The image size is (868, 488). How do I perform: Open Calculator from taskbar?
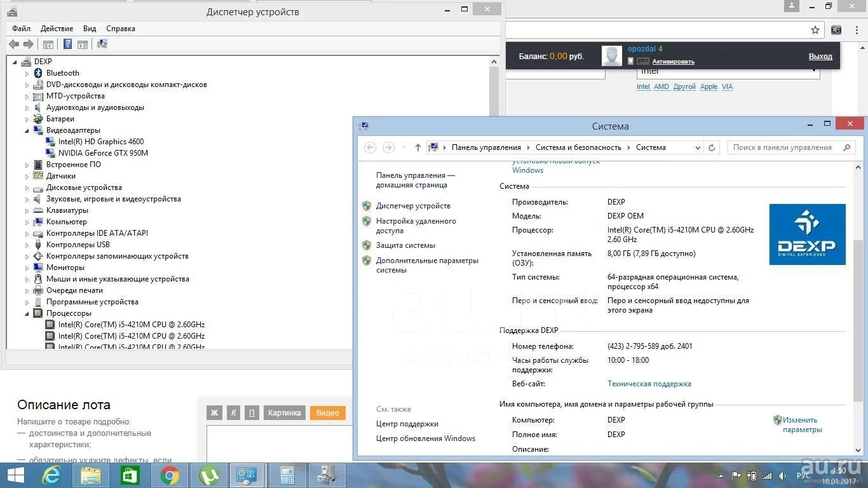287,475
